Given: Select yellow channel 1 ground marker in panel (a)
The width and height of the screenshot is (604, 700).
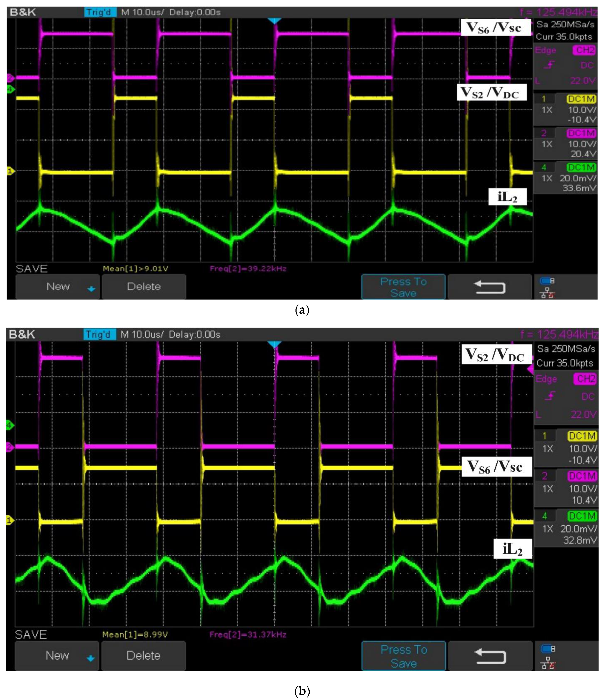Looking at the screenshot, I should [x=11, y=171].
